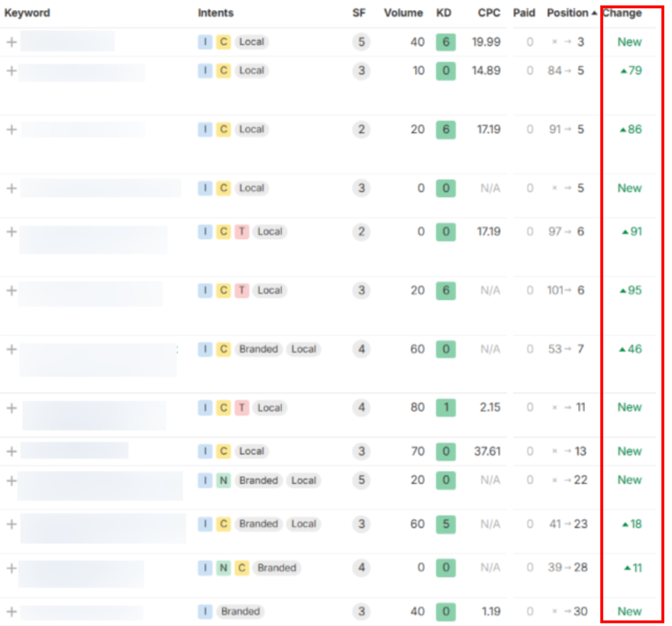Expand the third keyword row with its plus icon
The height and width of the screenshot is (626, 672).
(x=11, y=129)
